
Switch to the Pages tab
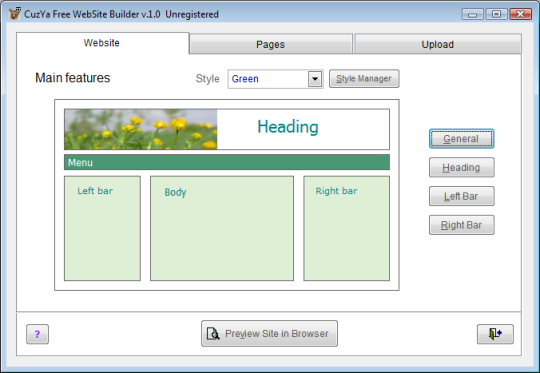coord(271,44)
